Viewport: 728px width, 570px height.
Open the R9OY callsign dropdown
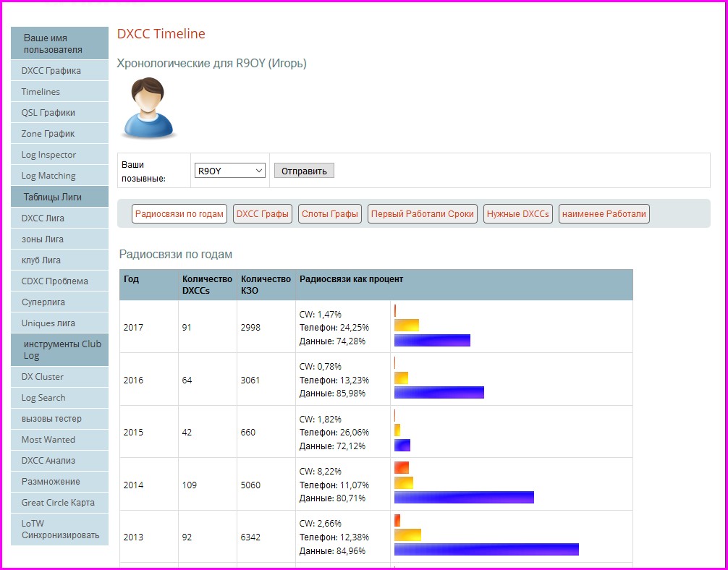(230, 171)
